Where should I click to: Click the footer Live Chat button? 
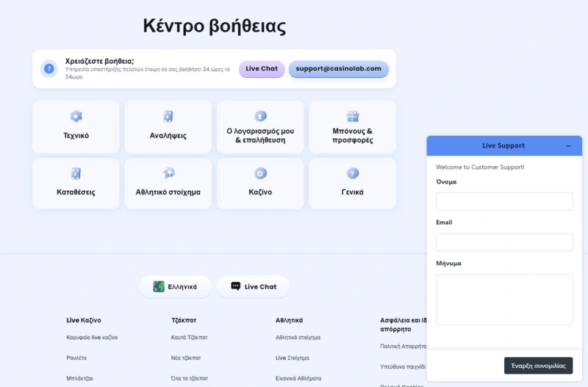tap(253, 286)
